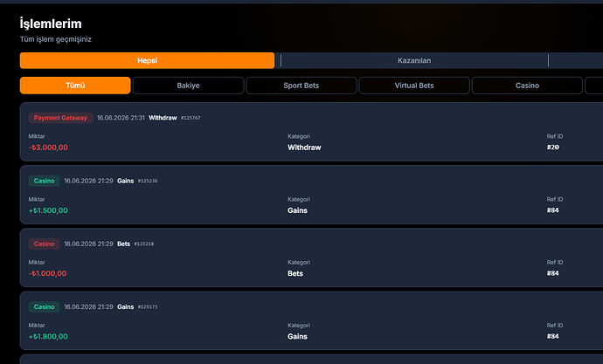603x364 pixels.
Task: Click the +₺1.500,00 amount
Action: click(48, 210)
